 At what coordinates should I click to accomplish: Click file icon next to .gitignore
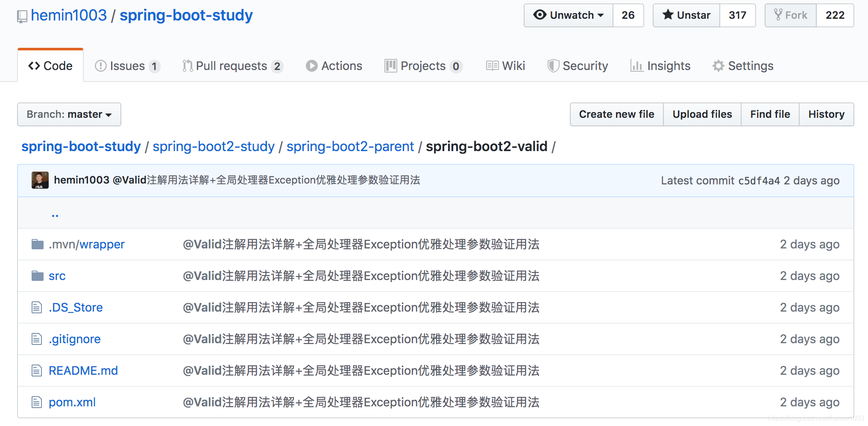click(37, 339)
